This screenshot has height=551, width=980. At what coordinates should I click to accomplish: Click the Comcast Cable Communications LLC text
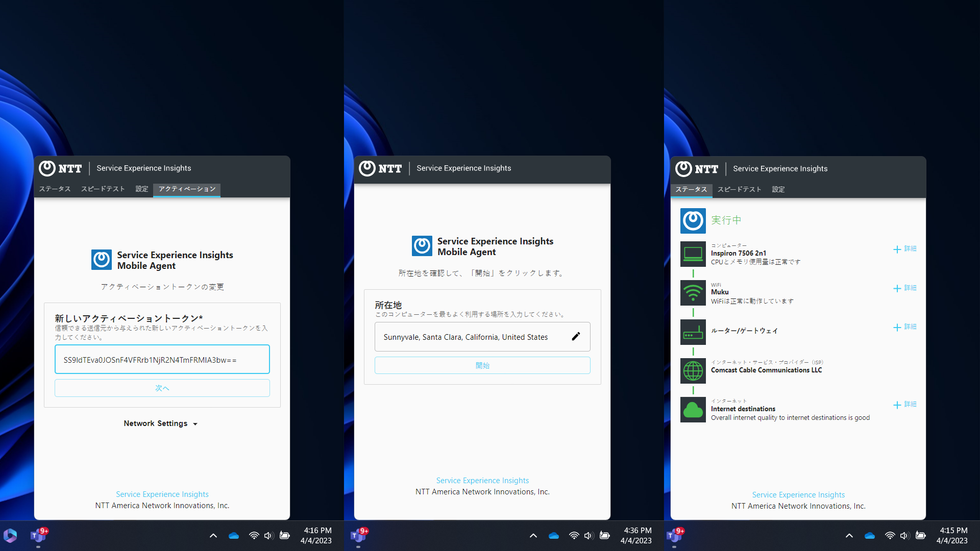(766, 370)
